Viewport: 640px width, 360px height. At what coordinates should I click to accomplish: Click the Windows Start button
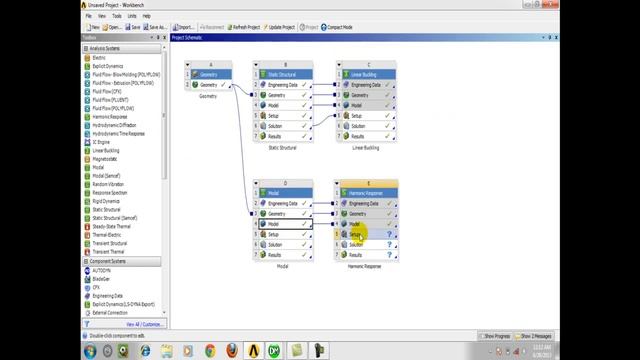[x=90, y=351]
